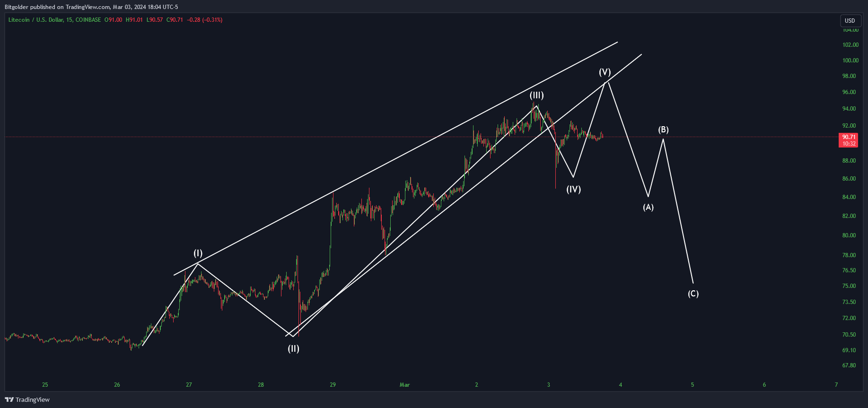This screenshot has width=868, height=408.
Task: Click the 100.00 price axis value
Action: click(850, 61)
